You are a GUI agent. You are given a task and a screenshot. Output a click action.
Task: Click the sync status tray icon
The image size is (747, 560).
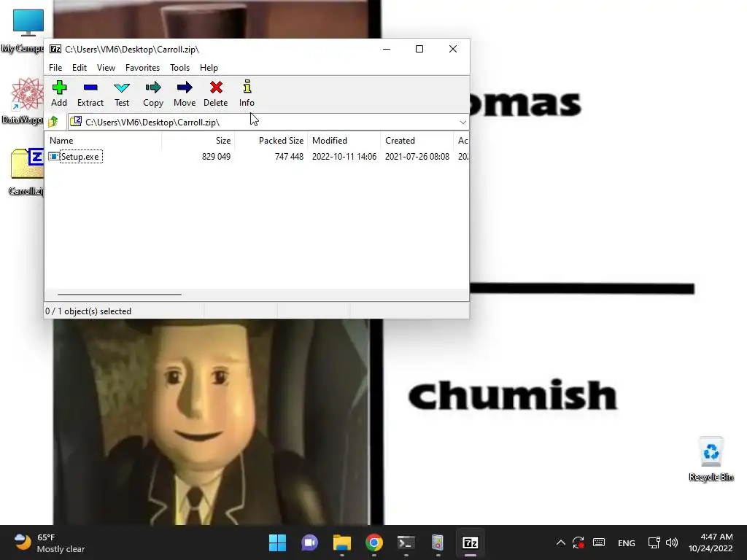(578, 542)
